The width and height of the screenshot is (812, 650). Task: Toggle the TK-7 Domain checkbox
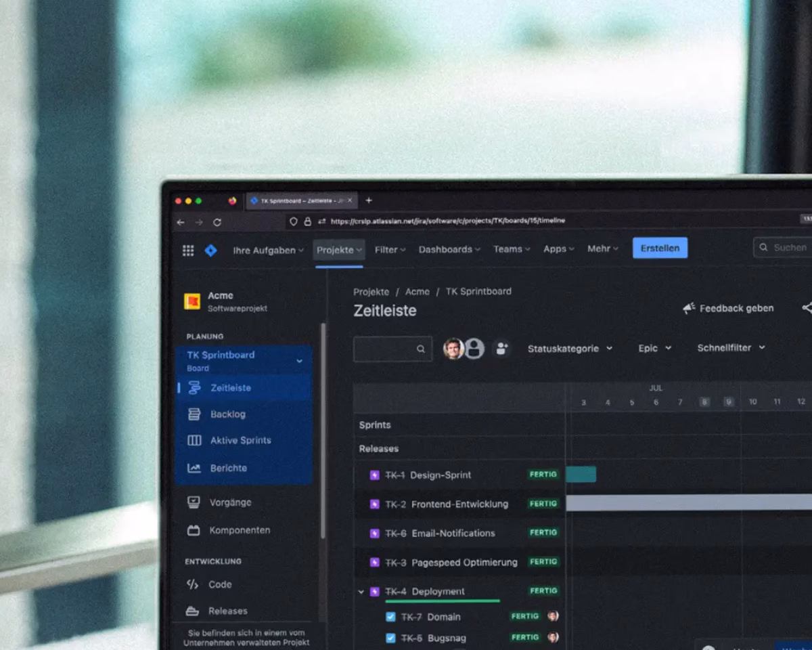point(390,617)
